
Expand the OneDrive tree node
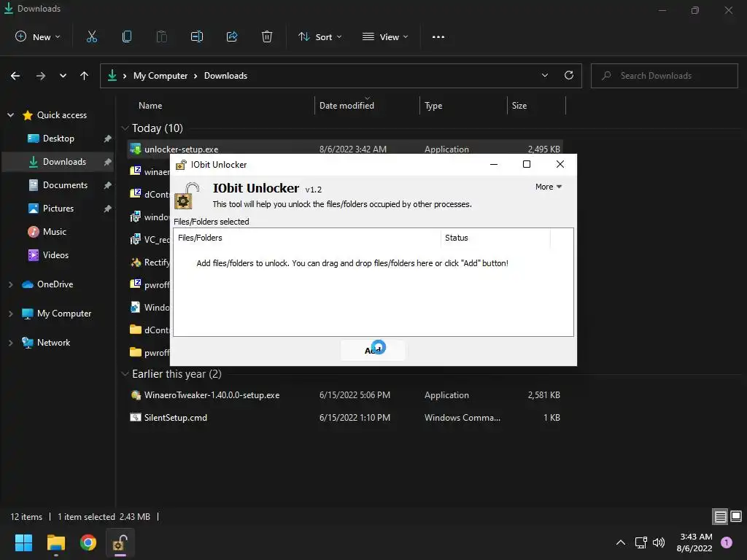10,284
